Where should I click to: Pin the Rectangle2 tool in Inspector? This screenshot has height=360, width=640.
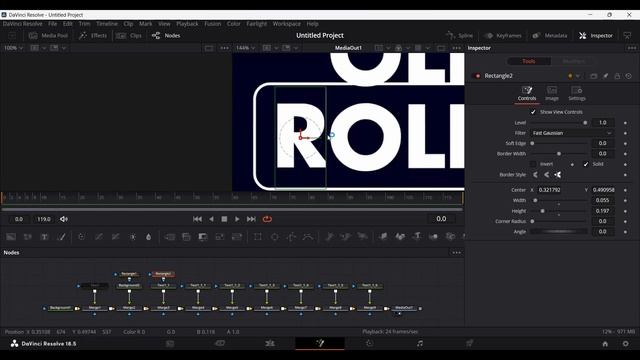606,76
